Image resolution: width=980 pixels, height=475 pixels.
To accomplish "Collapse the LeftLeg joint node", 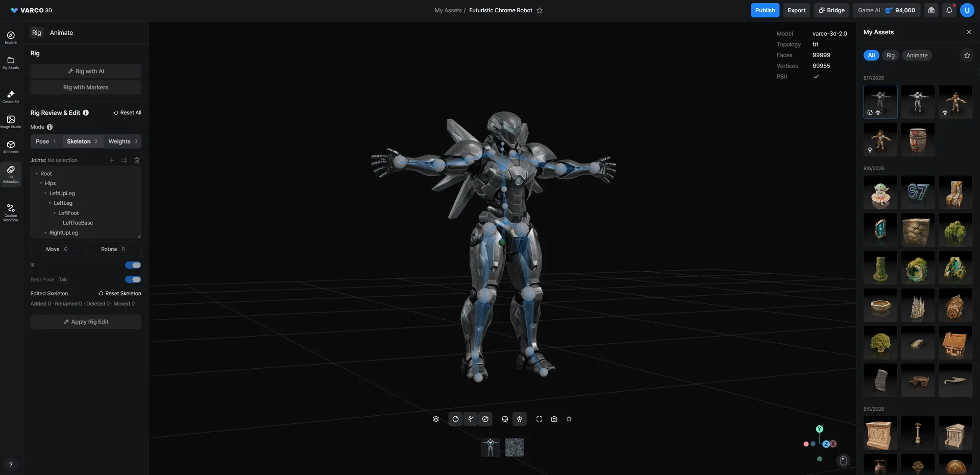I will (50, 203).
